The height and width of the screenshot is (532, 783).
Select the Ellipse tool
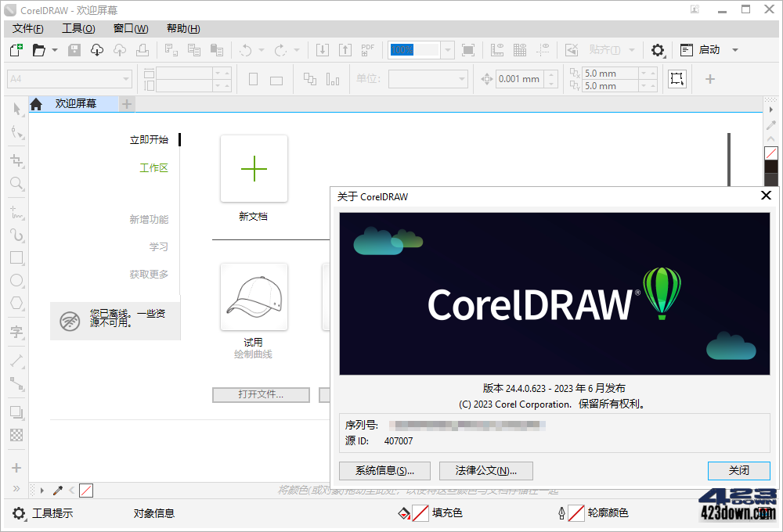click(x=16, y=280)
